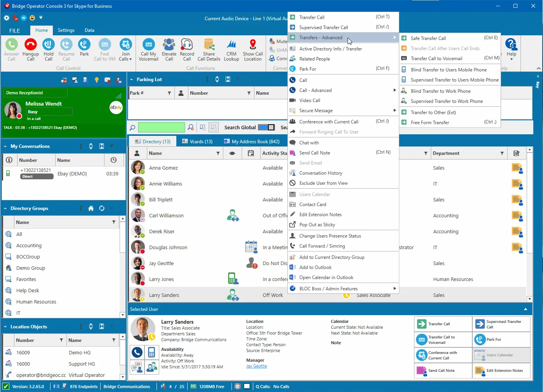Switch to the Vcards (13) tab
The image size is (543, 392).
click(x=197, y=142)
